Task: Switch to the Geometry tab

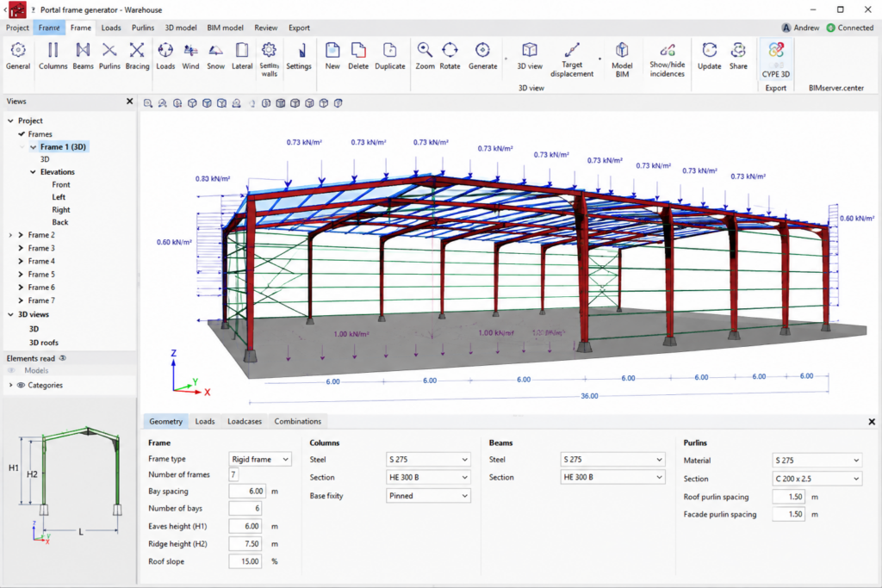Action: [x=166, y=421]
